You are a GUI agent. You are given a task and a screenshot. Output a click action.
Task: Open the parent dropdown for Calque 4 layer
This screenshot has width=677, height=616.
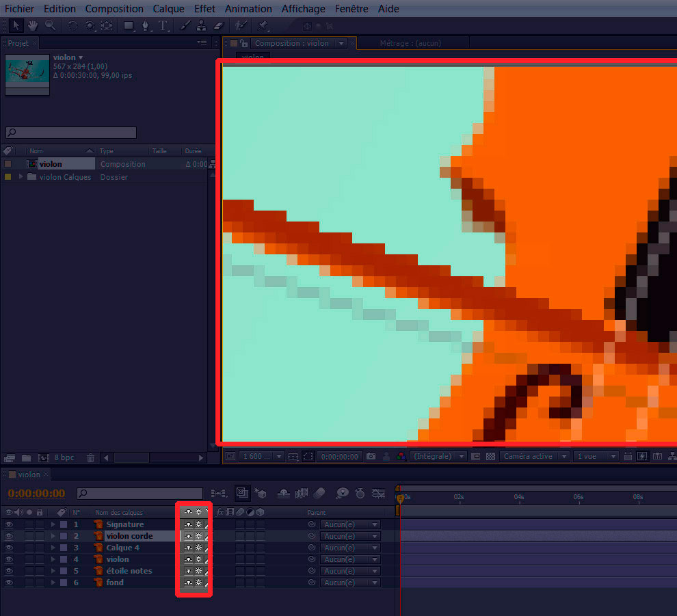(x=349, y=548)
